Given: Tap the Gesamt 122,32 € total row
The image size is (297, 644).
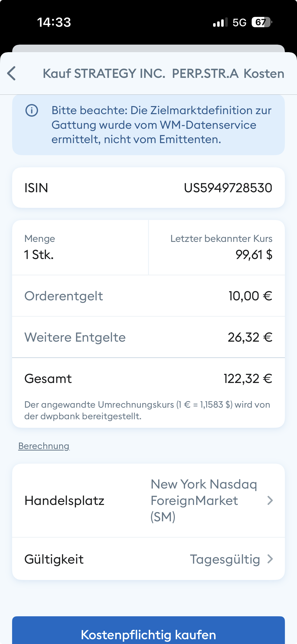Looking at the screenshot, I should [149, 378].
